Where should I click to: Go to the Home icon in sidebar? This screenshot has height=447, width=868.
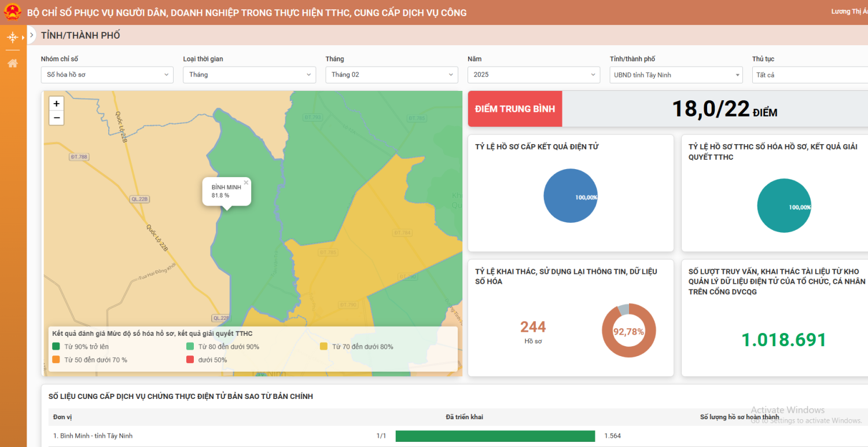[x=12, y=63]
